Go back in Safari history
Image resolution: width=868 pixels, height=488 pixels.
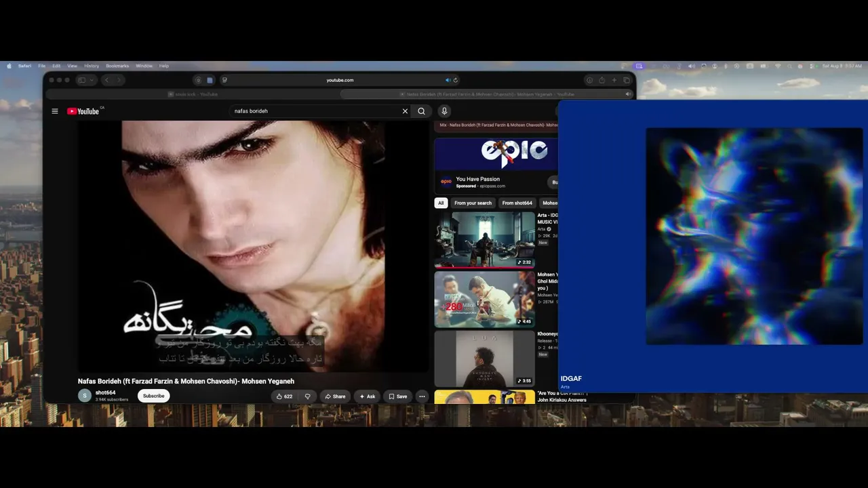tap(106, 80)
